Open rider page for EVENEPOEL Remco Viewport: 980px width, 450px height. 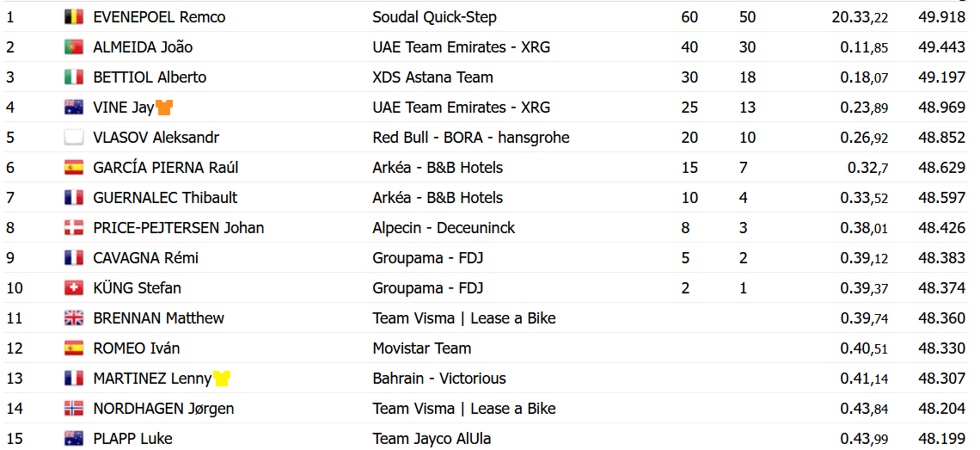[x=159, y=17]
